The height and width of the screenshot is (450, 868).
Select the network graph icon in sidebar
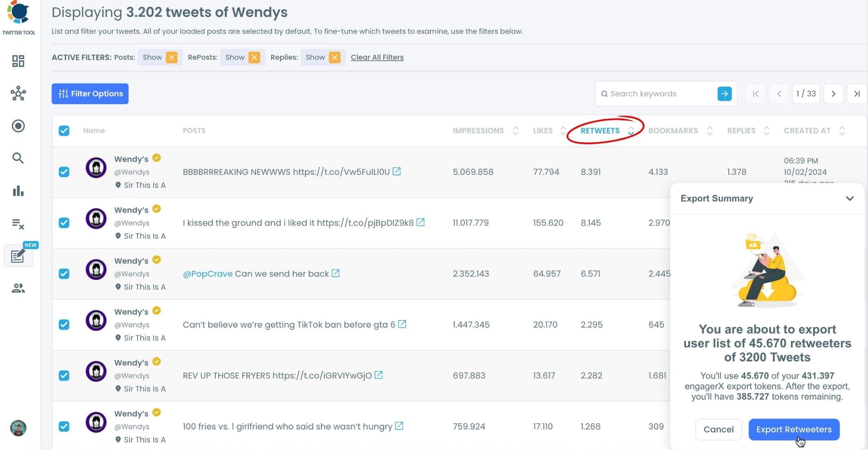(18, 93)
